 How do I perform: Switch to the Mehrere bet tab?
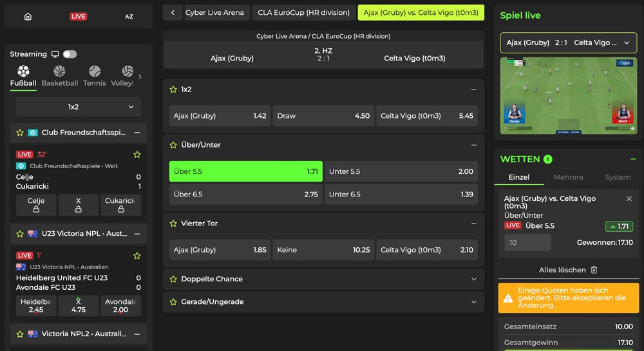[x=568, y=177]
